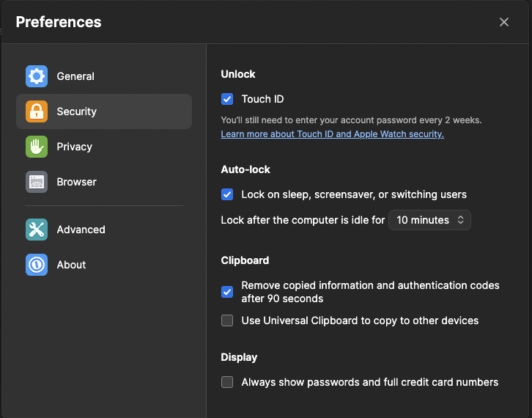The width and height of the screenshot is (532, 418).
Task: Select the General text in the sidebar
Action: (75, 76)
